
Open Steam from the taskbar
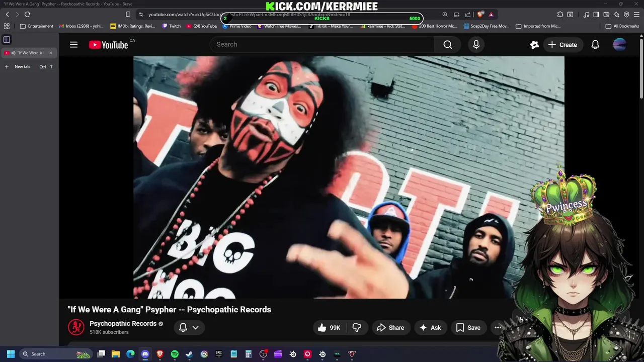tap(189, 354)
